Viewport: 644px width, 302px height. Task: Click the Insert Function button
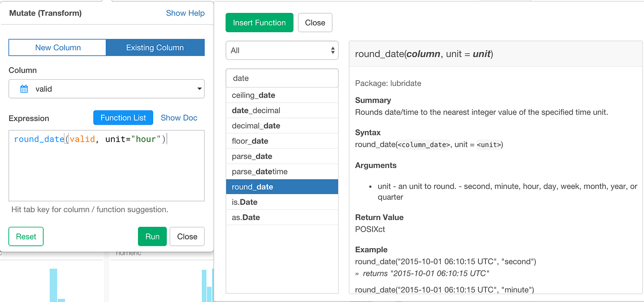point(259,22)
